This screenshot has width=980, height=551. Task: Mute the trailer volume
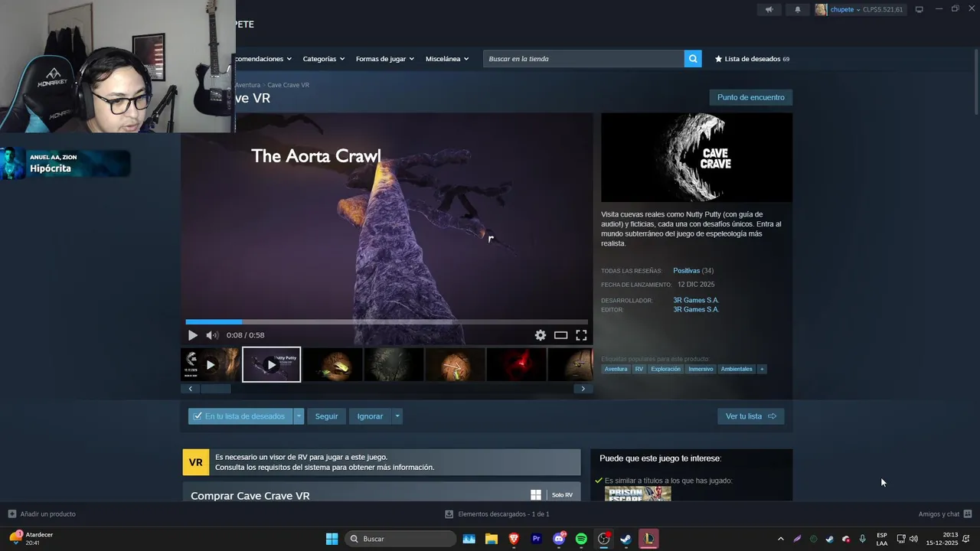[212, 335]
